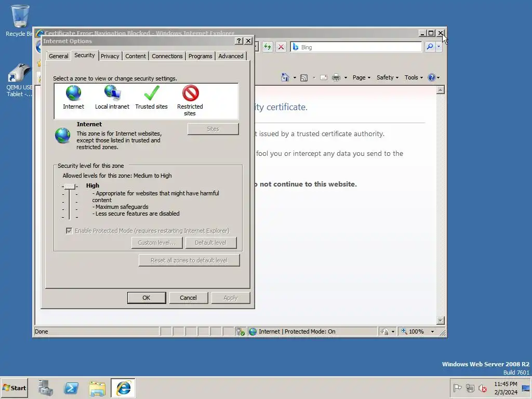
Task: Expand the Page menu dropdown
Action: point(362,77)
